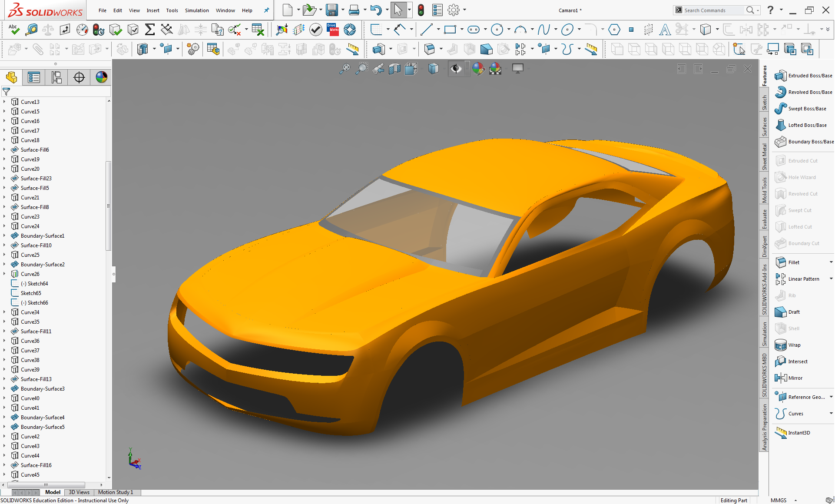Viewport: 835px width, 504px height.
Task: Pin the menu bar with the pushpin
Action: coord(266,10)
